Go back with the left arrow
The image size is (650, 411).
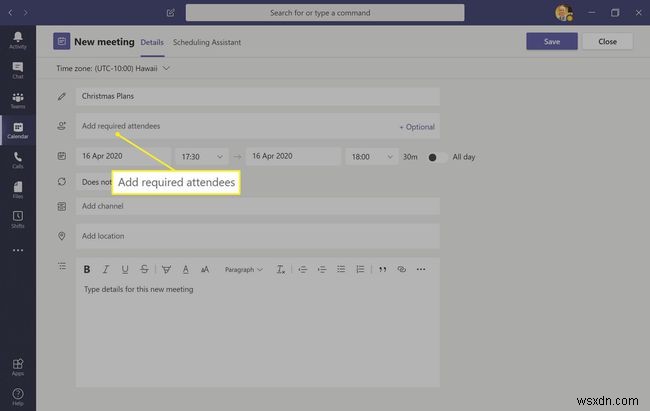[x=10, y=13]
